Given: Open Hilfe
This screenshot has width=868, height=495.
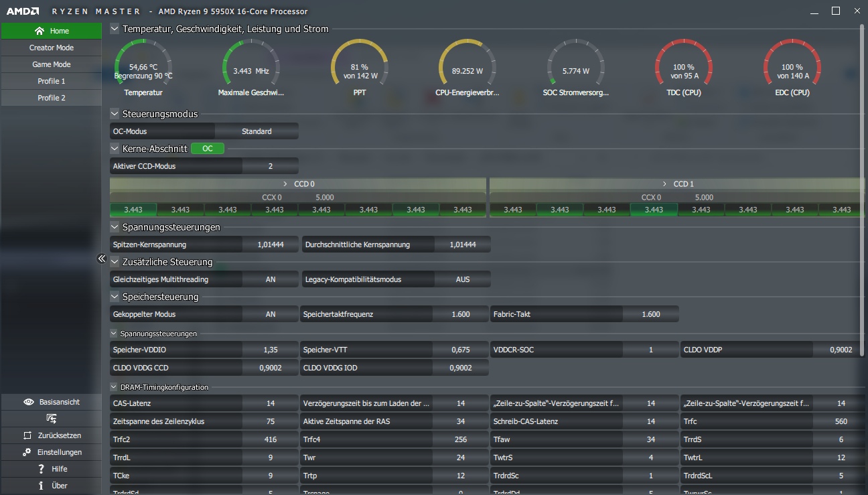Looking at the screenshot, I should tap(51, 469).
